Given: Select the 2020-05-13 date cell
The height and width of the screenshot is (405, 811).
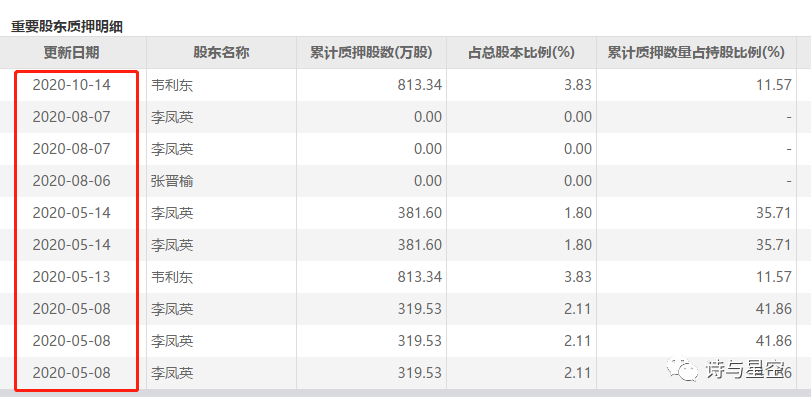Looking at the screenshot, I should [72, 277].
